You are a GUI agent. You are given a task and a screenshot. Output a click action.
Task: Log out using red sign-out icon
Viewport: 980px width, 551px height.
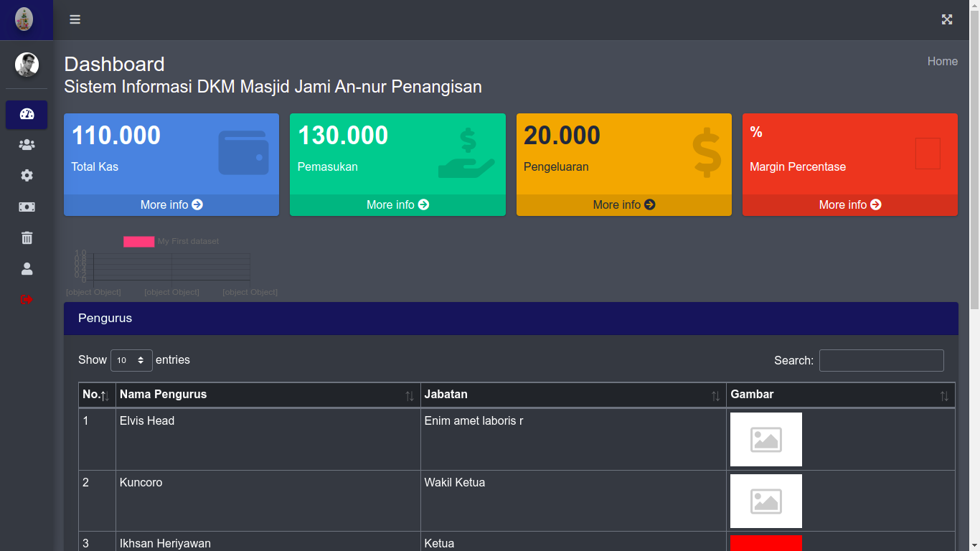27,299
